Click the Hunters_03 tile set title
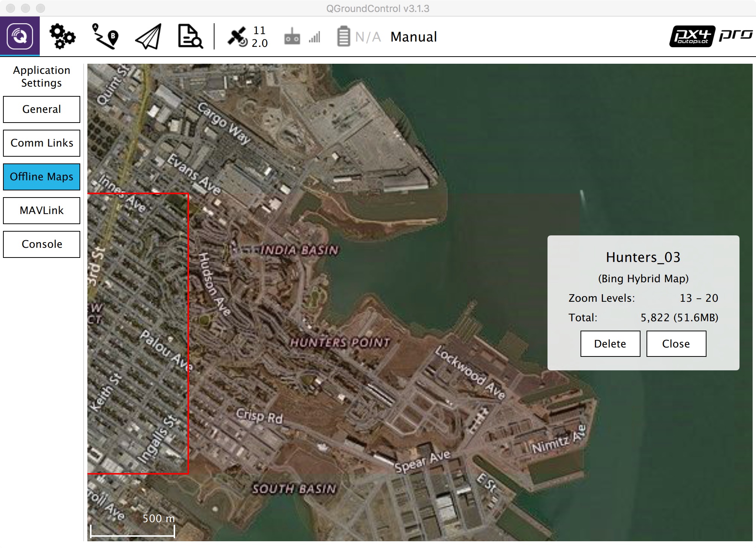 [x=643, y=258]
